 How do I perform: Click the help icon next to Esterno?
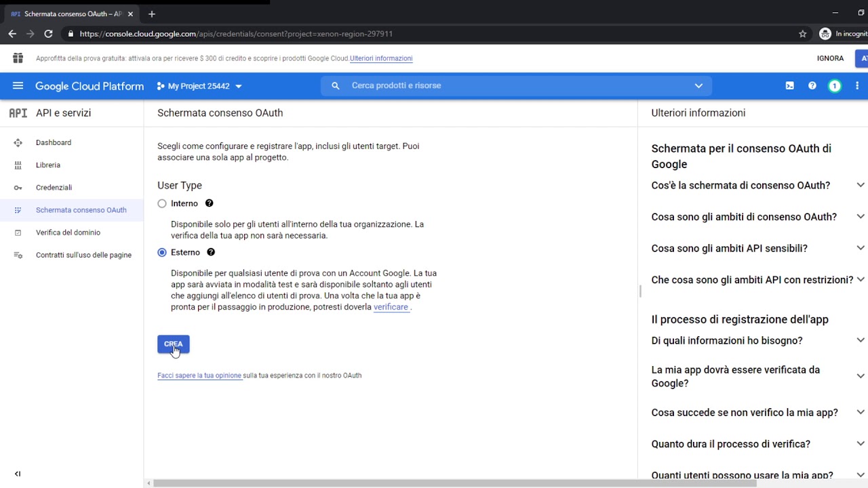click(x=211, y=252)
